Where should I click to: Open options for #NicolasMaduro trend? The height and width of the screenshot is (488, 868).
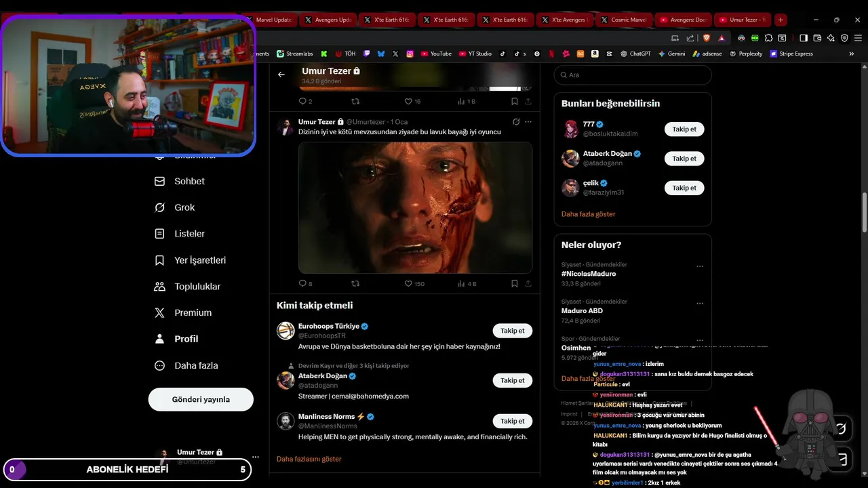coord(700,266)
